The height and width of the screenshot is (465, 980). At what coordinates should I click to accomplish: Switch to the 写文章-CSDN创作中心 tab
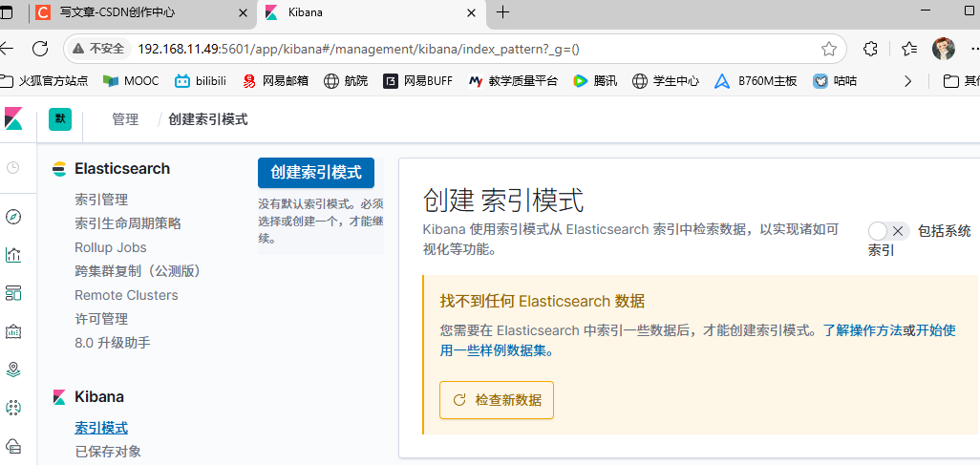click(143, 12)
